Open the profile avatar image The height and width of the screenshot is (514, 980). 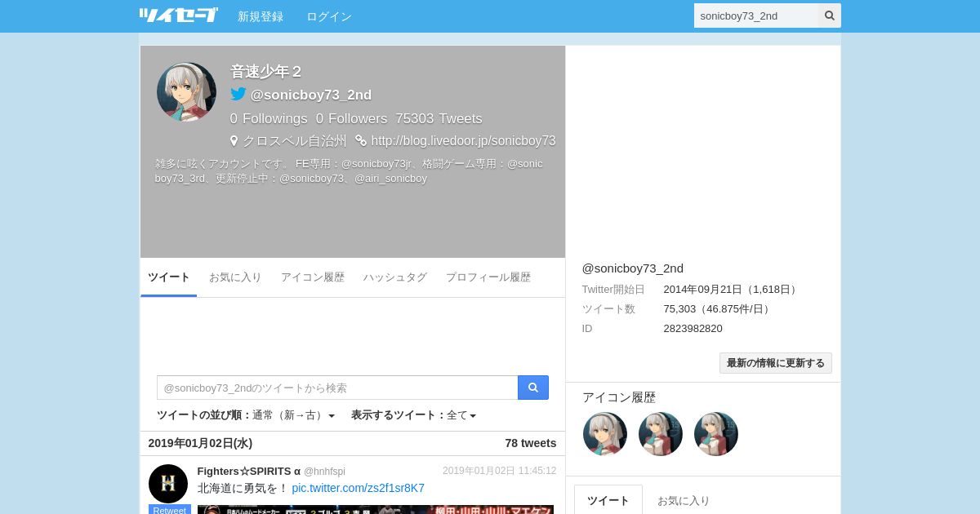click(186, 91)
